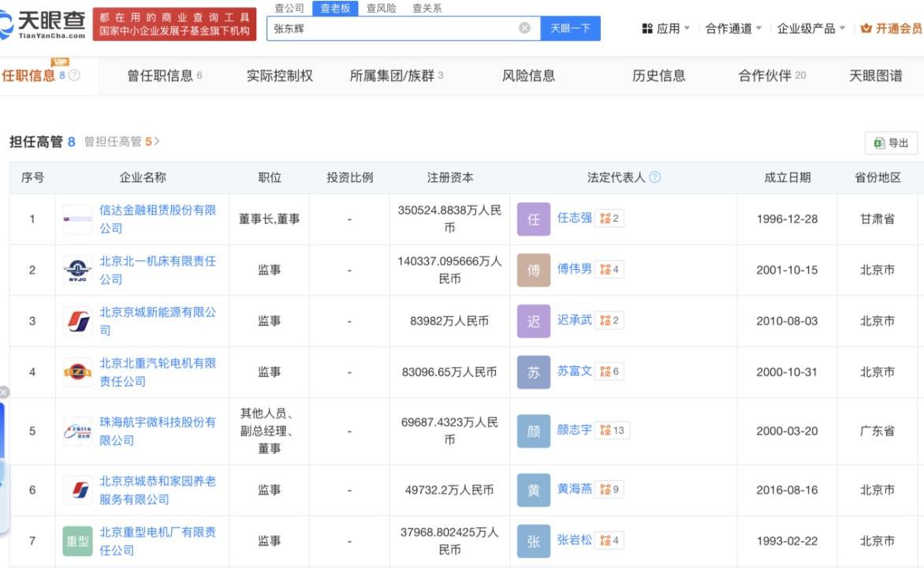Open the 应用 grid icon menu

(x=647, y=28)
